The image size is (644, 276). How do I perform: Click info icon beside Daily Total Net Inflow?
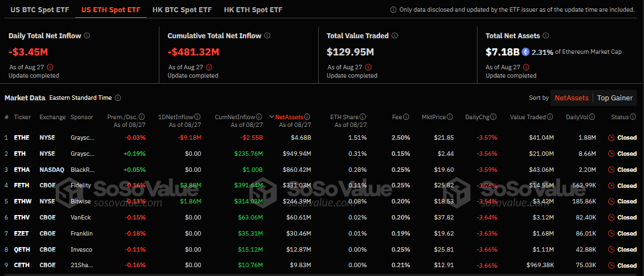click(87, 36)
